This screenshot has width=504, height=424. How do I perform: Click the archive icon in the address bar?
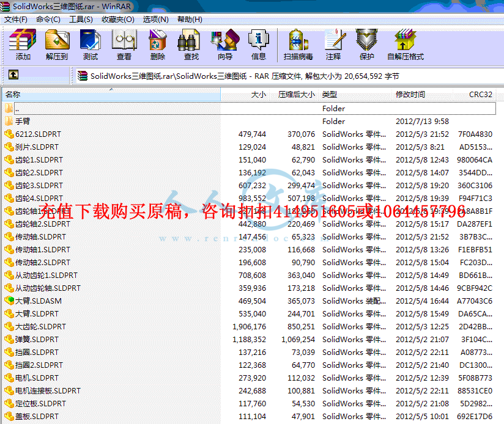click(x=83, y=76)
